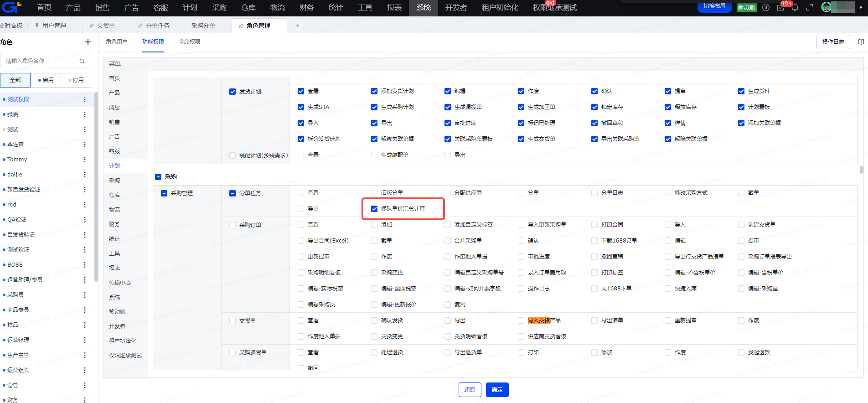868x403 pixels.
Task: Uncheck 生成STA permission
Action: 301,107
